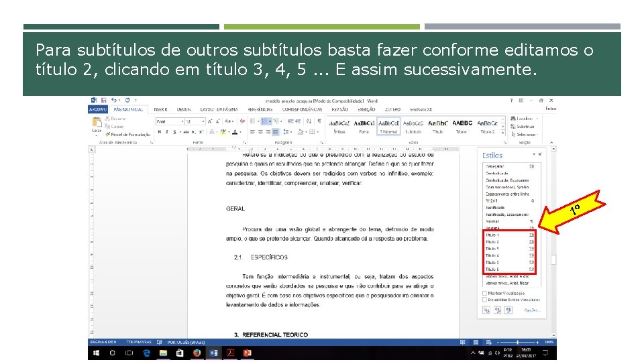The height and width of the screenshot is (362, 644).
Task: Open the font name dropdown
Action: 182,121
